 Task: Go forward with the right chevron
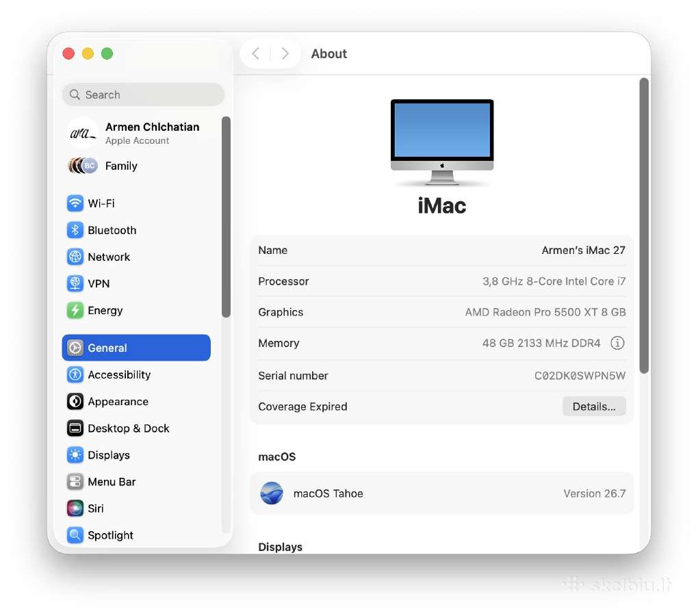(285, 53)
